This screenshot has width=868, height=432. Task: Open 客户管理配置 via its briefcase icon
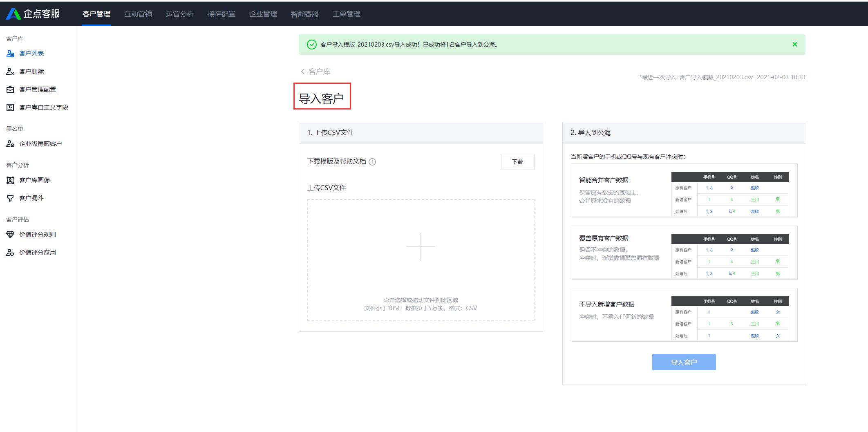[x=10, y=90]
